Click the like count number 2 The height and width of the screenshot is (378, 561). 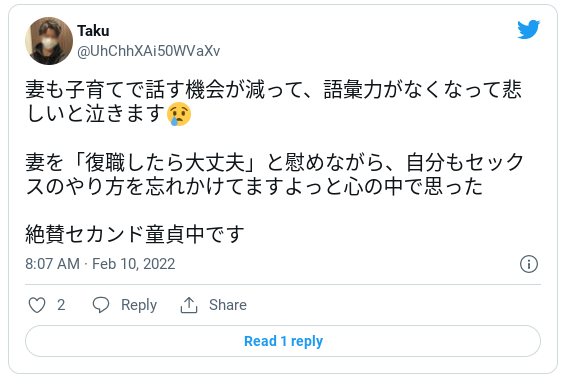[x=61, y=305]
